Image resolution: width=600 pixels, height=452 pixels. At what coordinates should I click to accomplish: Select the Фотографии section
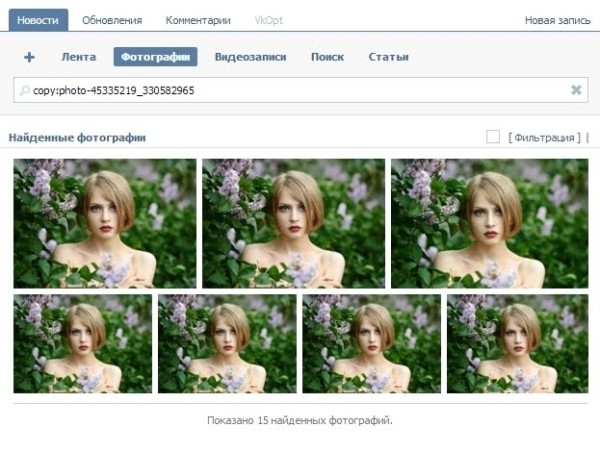point(155,57)
